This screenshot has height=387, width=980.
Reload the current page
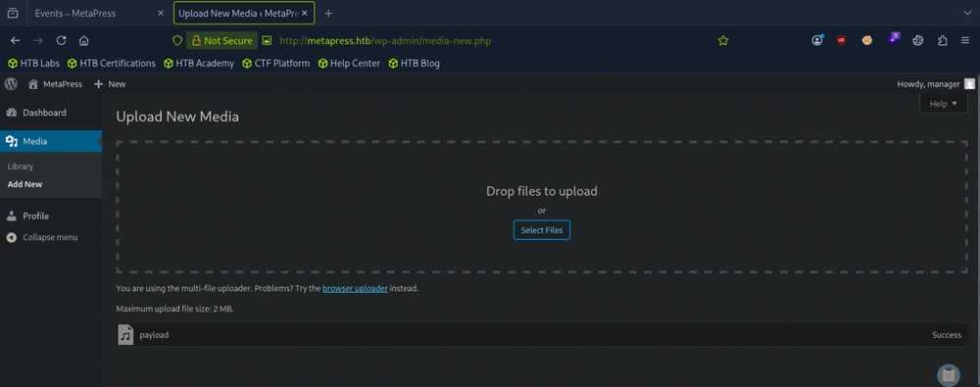tap(61, 40)
